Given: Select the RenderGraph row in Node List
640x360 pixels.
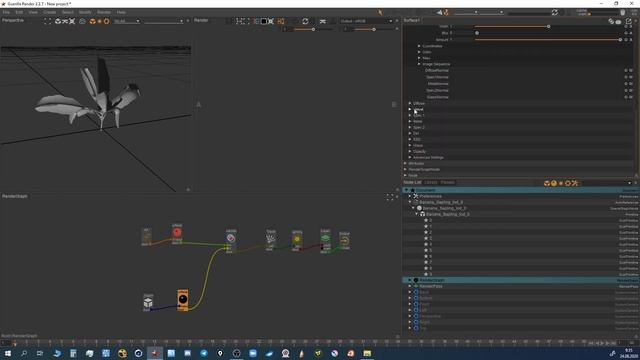Looking at the screenshot, I should click(x=521, y=280).
